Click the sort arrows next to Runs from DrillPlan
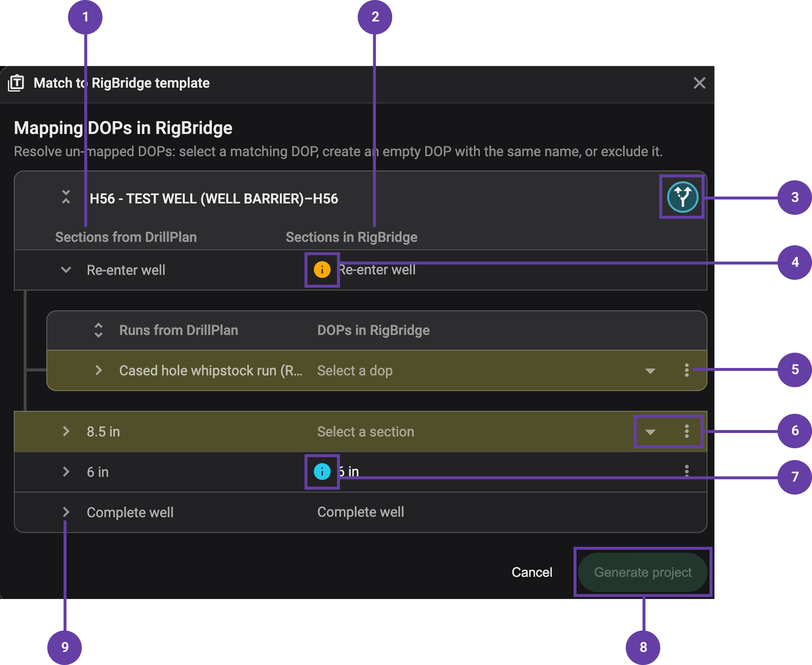This screenshot has height=665, width=812. (x=99, y=330)
